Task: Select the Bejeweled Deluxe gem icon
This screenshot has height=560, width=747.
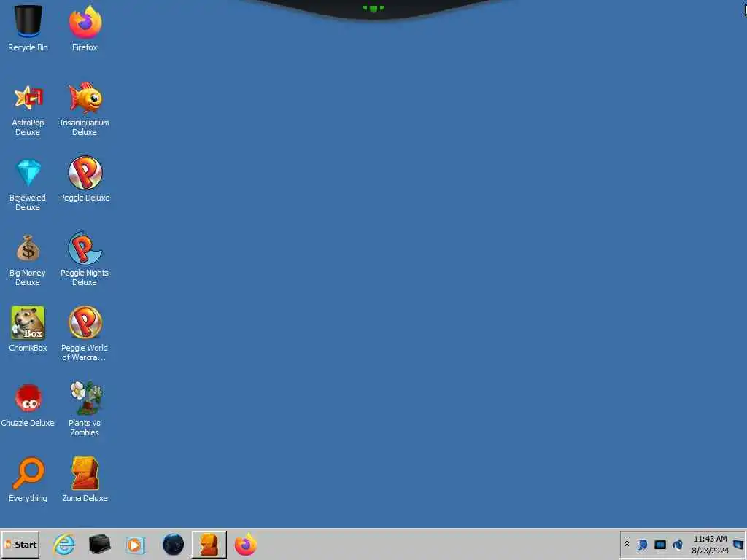Action: [x=28, y=184]
